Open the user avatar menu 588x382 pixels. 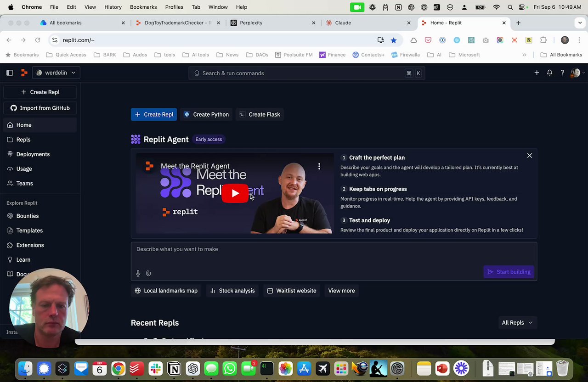(577, 73)
